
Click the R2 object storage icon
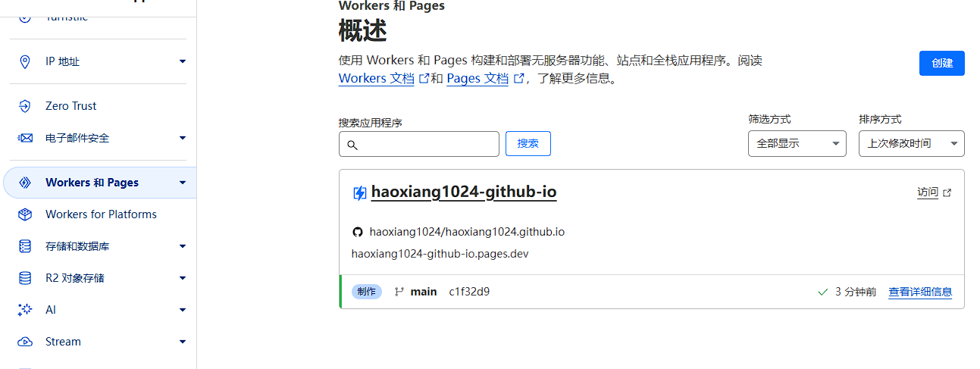pos(25,278)
